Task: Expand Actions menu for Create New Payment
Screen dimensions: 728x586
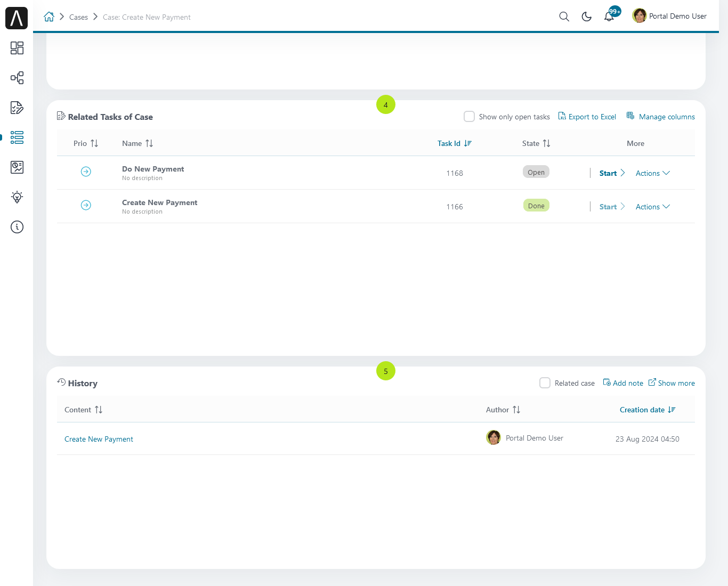Action: click(x=653, y=207)
